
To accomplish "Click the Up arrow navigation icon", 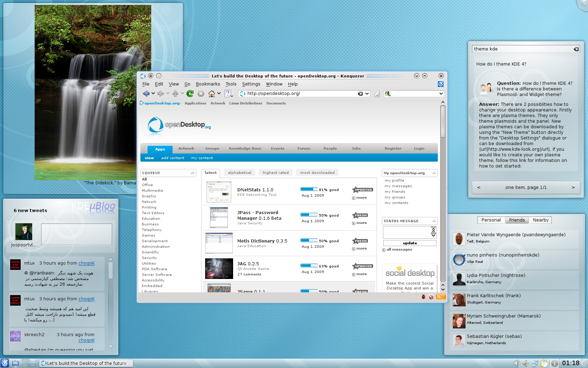I will point(175,94).
